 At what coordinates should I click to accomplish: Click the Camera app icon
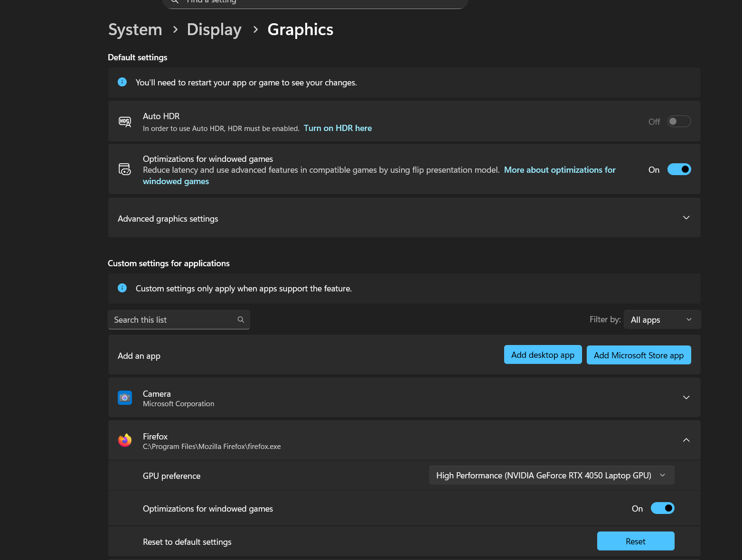(x=125, y=398)
